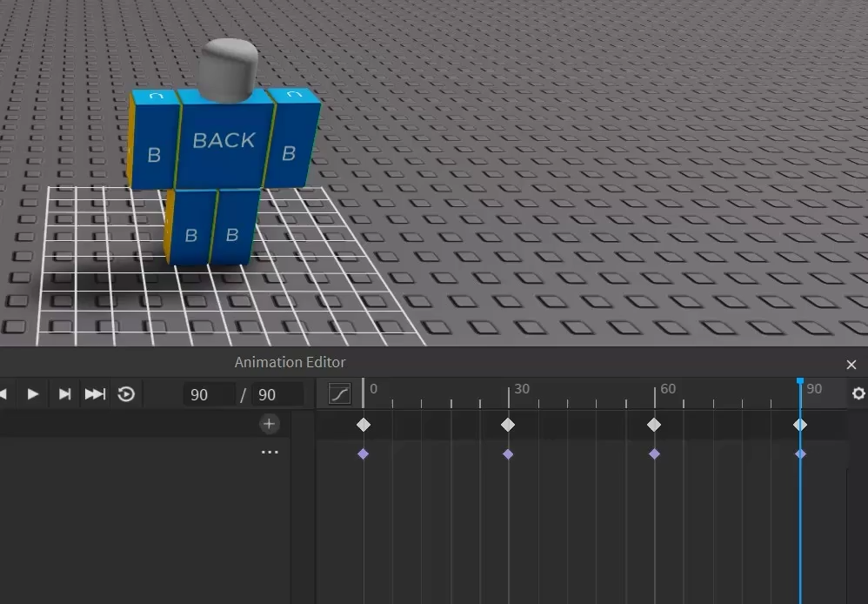
Task: Open the track options ellipsis menu
Action: pos(270,451)
